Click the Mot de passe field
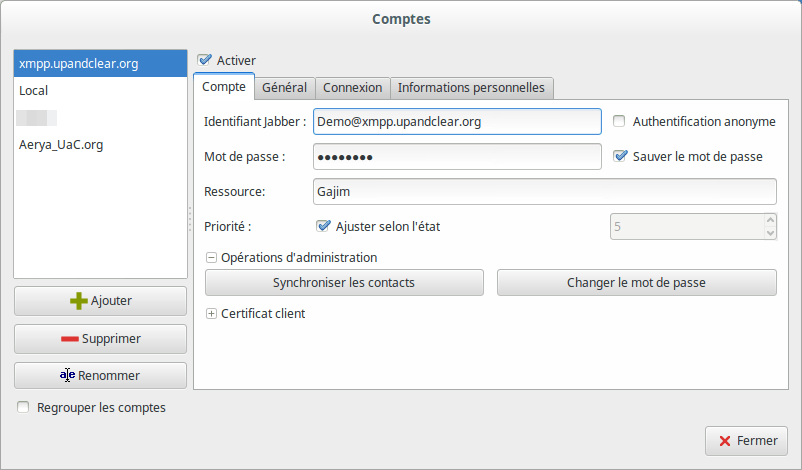Image resolution: width=802 pixels, height=470 pixels. 457,156
